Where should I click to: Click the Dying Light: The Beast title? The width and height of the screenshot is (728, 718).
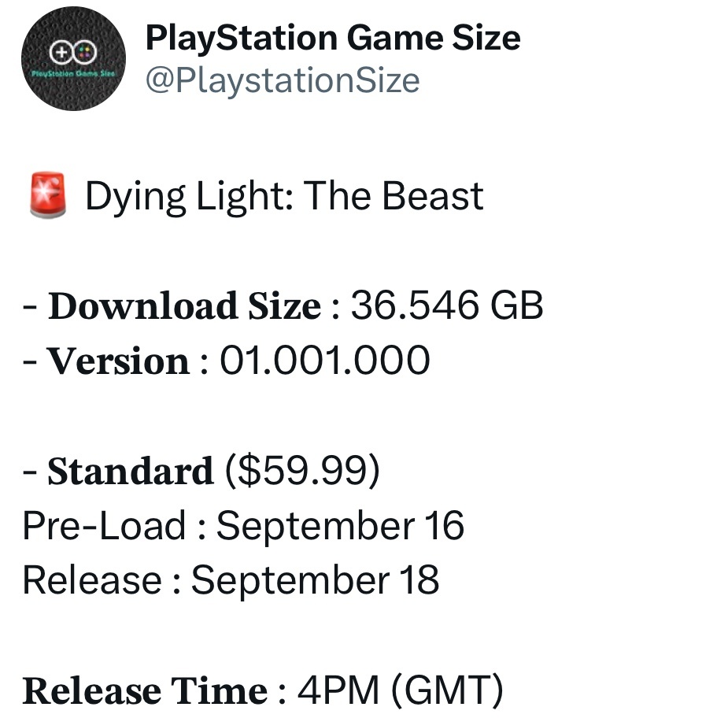[x=284, y=197]
